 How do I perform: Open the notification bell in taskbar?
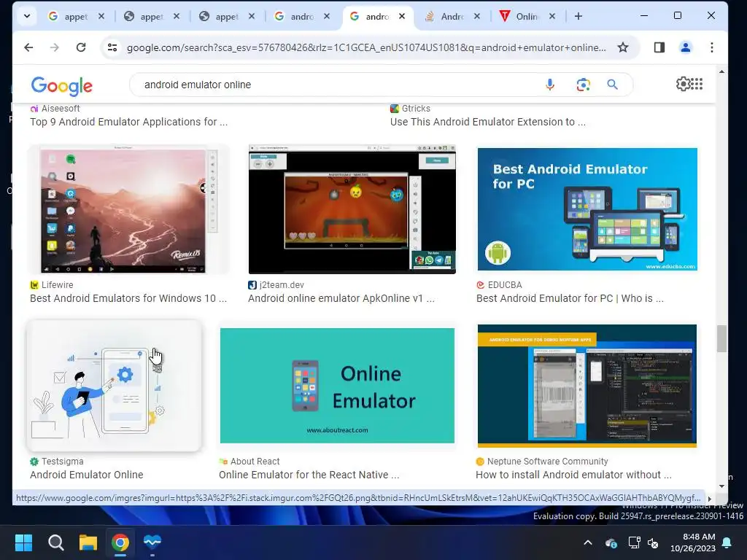(x=727, y=542)
